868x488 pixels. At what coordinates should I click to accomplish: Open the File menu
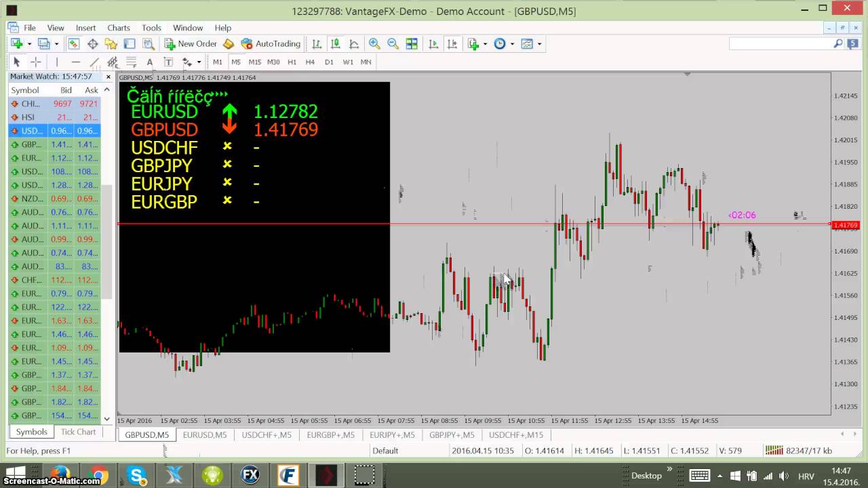(x=30, y=28)
